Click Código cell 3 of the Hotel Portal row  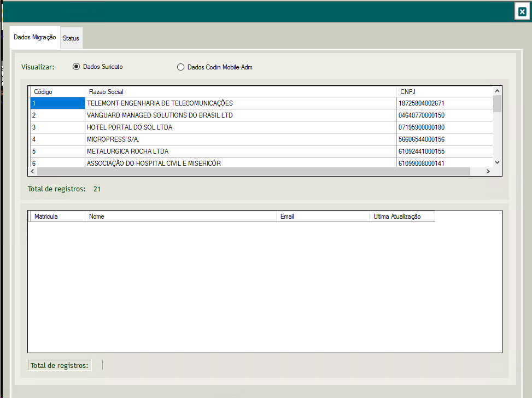[57, 127]
